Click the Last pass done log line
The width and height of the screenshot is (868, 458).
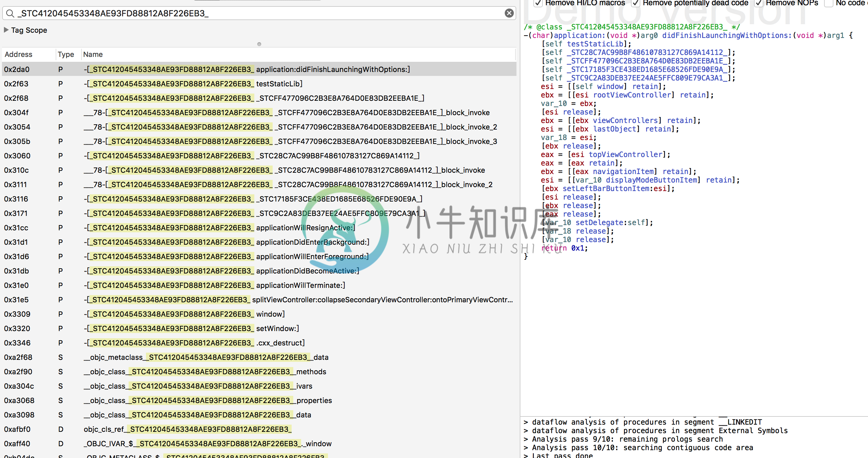(x=558, y=455)
